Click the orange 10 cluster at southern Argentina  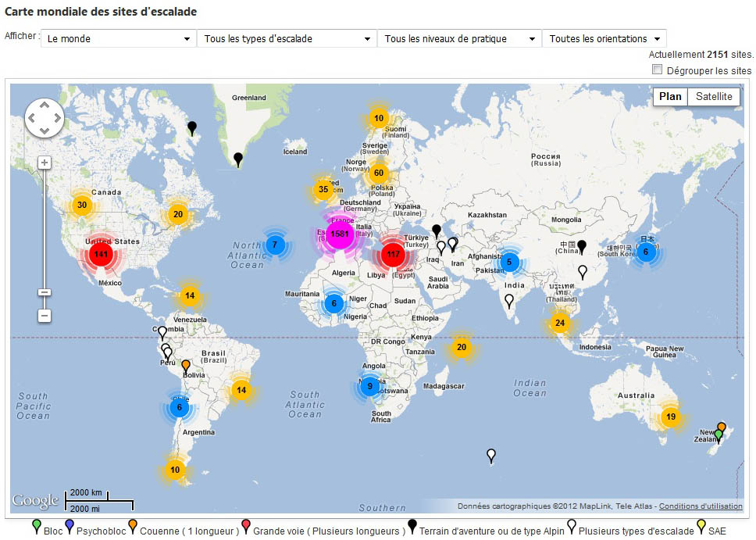click(x=174, y=470)
